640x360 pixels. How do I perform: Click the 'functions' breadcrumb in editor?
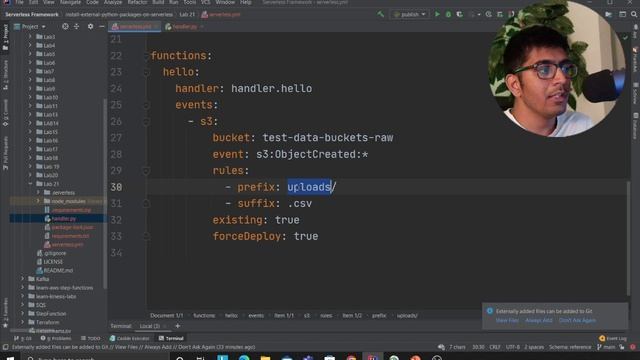click(204, 316)
